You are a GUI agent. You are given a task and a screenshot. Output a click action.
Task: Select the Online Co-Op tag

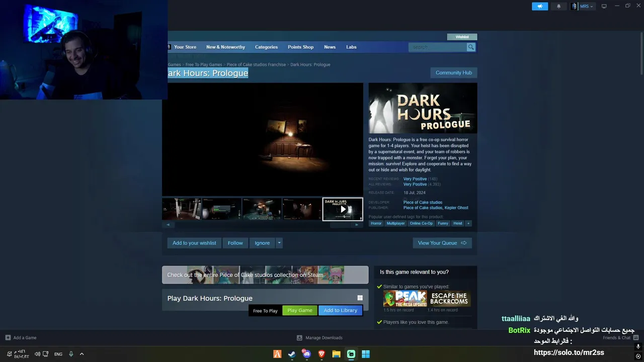[x=421, y=223]
